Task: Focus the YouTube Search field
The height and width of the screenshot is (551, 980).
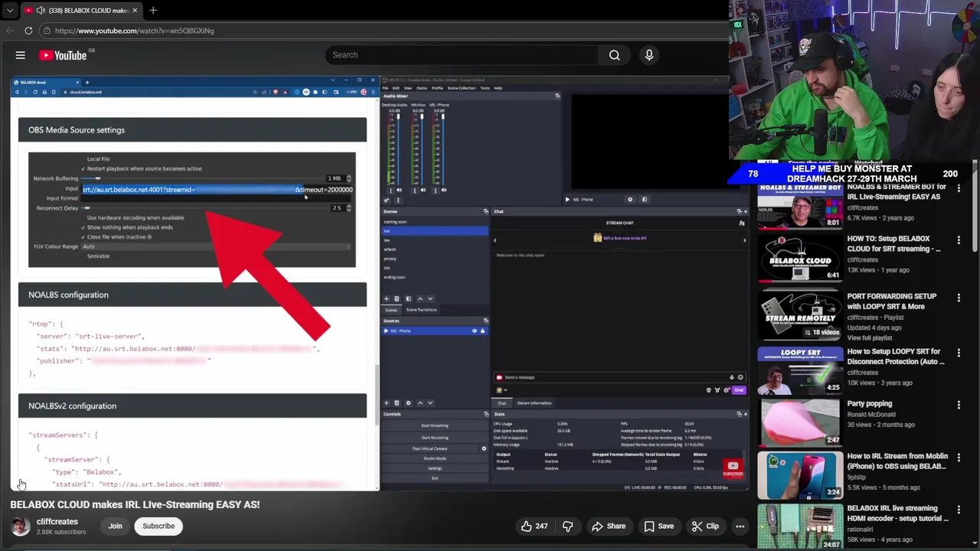Action: (462, 55)
